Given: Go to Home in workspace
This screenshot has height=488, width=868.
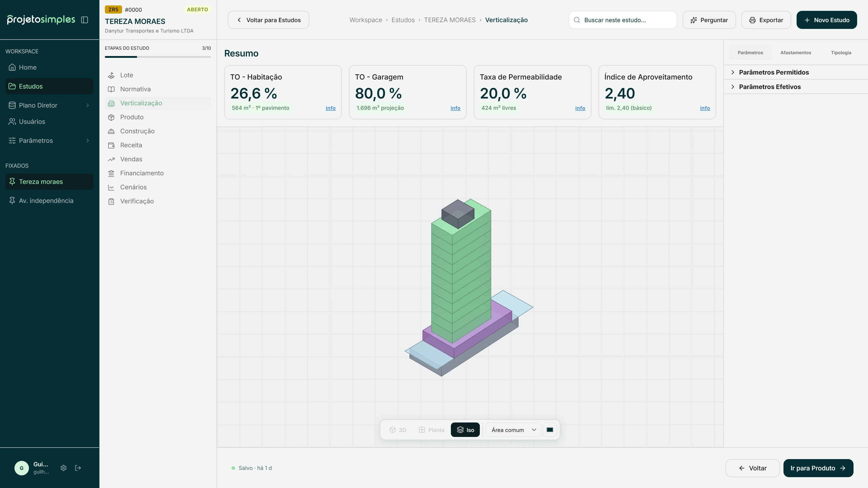Looking at the screenshot, I should coord(49,67).
